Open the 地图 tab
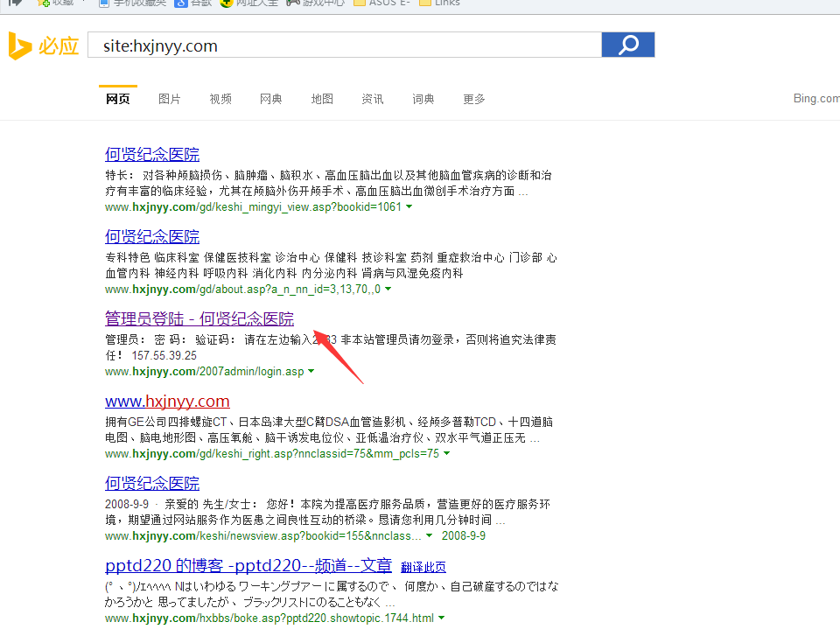This screenshot has height=636, width=840. pos(322,99)
